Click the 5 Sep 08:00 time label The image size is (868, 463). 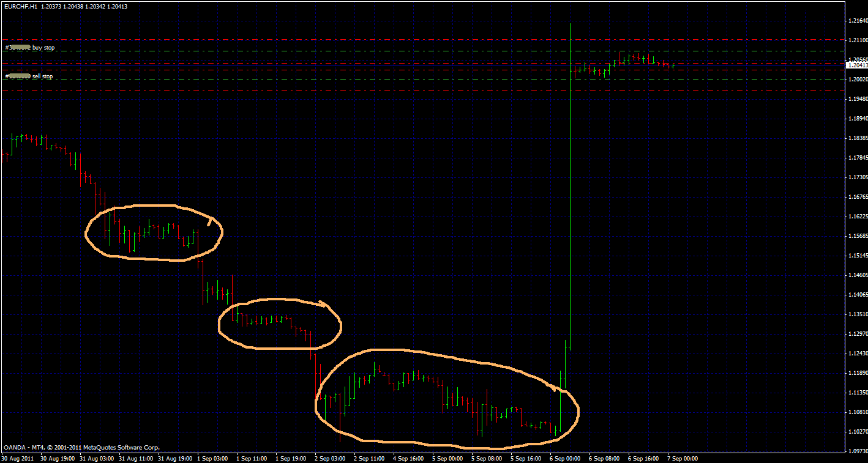[x=487, y=458]
